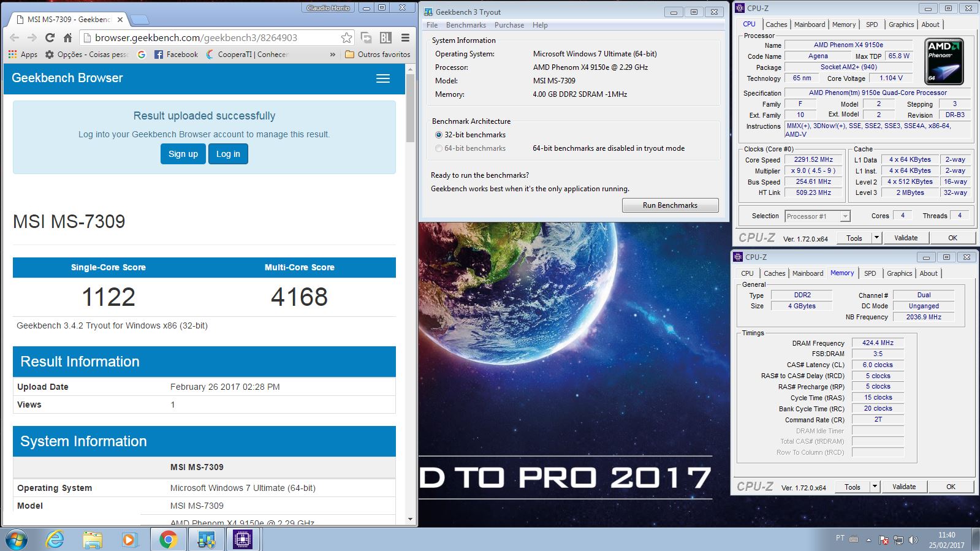This screenshot has height=551, width=980.
Task: Select the 64-bit benchmarks radio button
Action: click(x=439, y=148)
